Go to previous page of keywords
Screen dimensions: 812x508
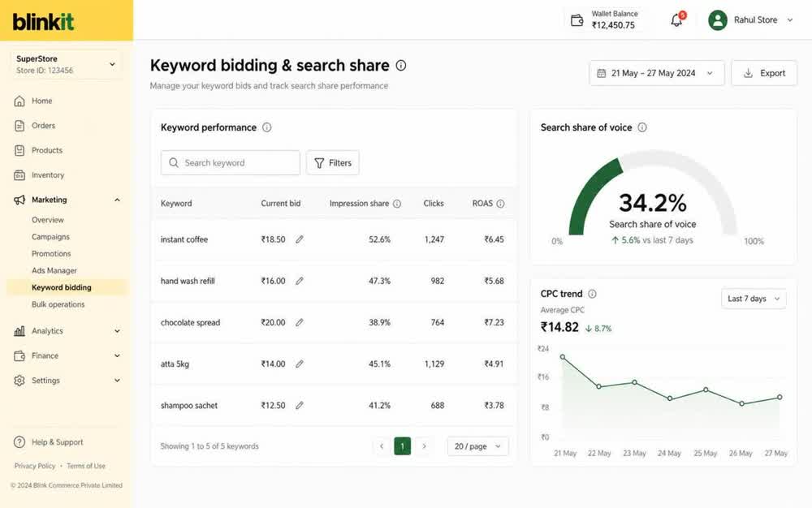pos(382,446)
